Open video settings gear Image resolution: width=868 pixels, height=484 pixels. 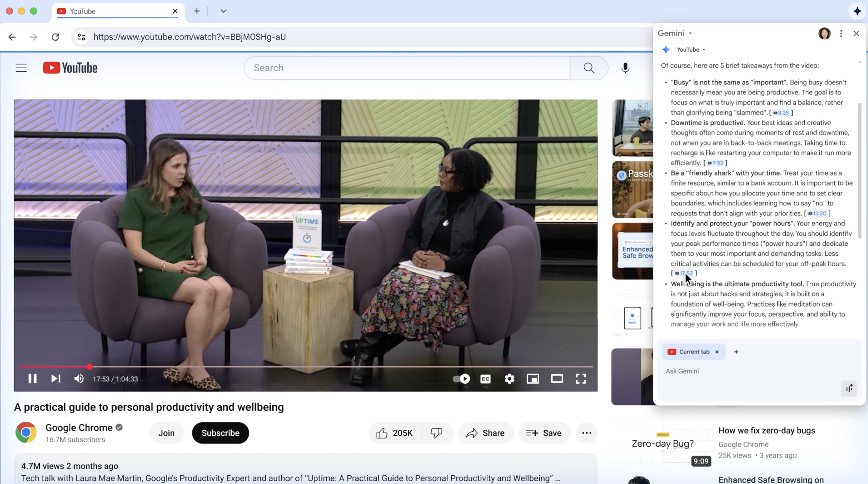509,378
